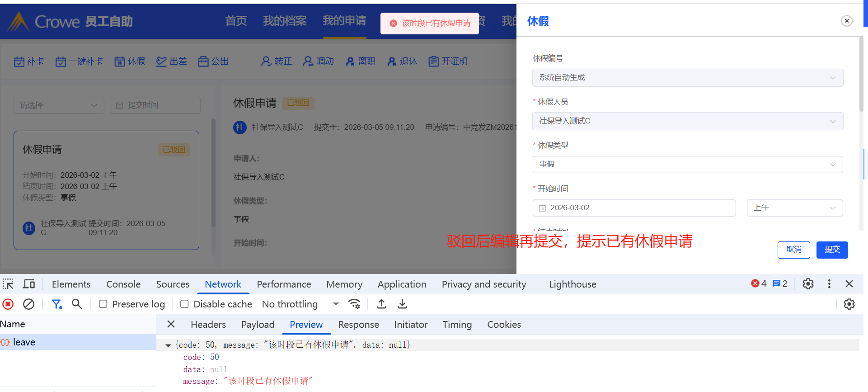The image size is (868, 392).
Task: Open 一键补卡 quick punch option
Action: (79, 61)
